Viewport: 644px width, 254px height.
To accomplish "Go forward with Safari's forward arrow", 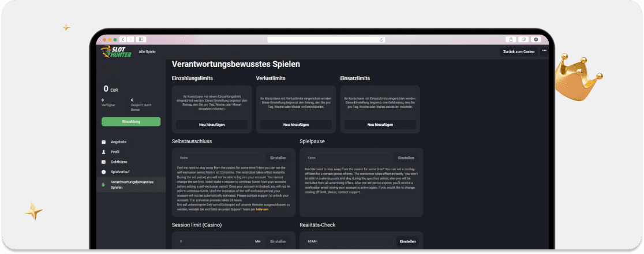I will click(x=130, y=39).
